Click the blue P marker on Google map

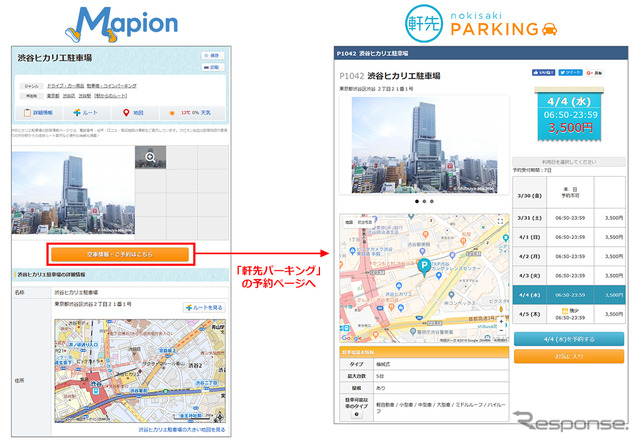click(x=424, y=267)
